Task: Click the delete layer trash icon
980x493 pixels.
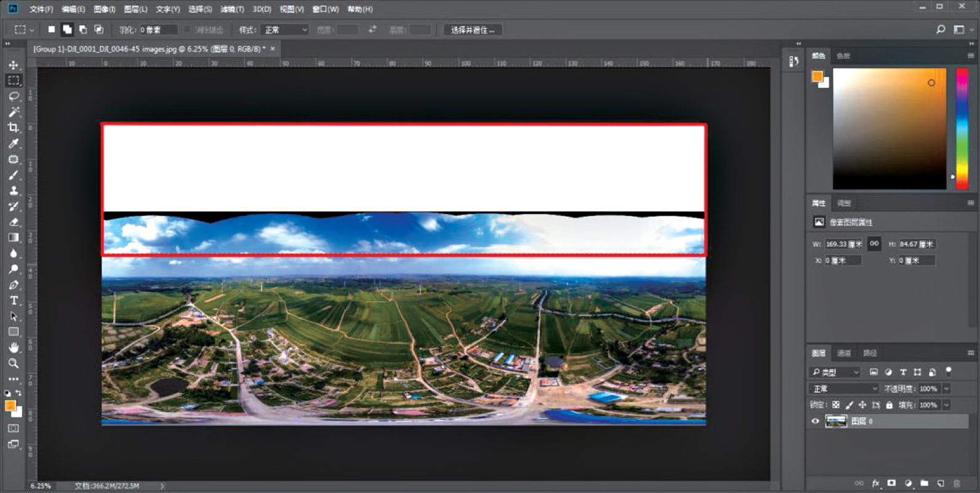Action: coord(957,484)
